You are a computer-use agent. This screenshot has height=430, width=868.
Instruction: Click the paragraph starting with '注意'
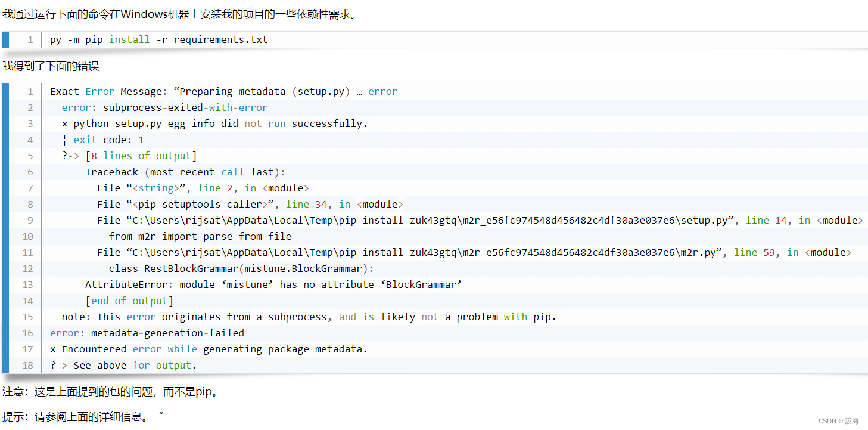click(110, 392)
